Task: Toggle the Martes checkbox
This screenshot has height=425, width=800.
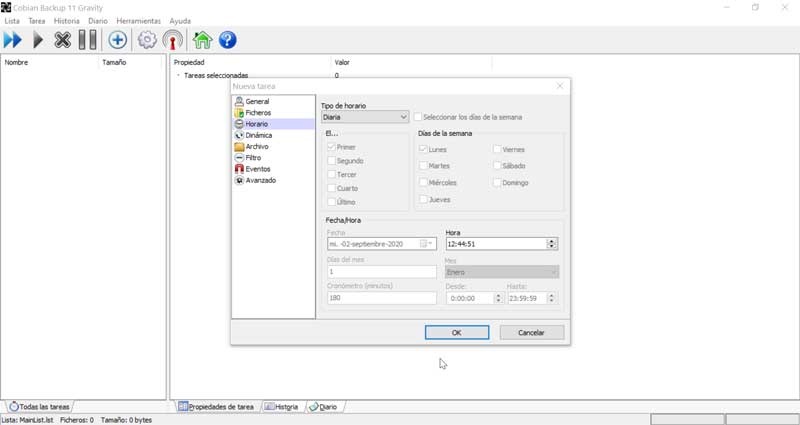Action: 423,166
